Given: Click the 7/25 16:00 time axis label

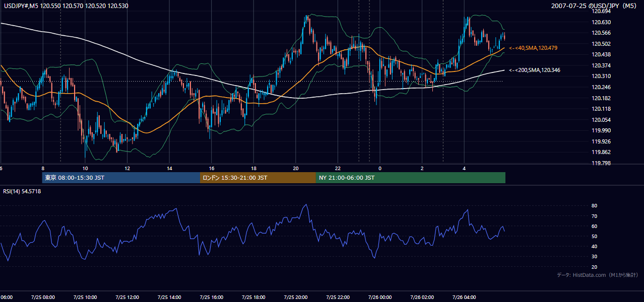Looking at the screenshot, I should coord(211,297).
